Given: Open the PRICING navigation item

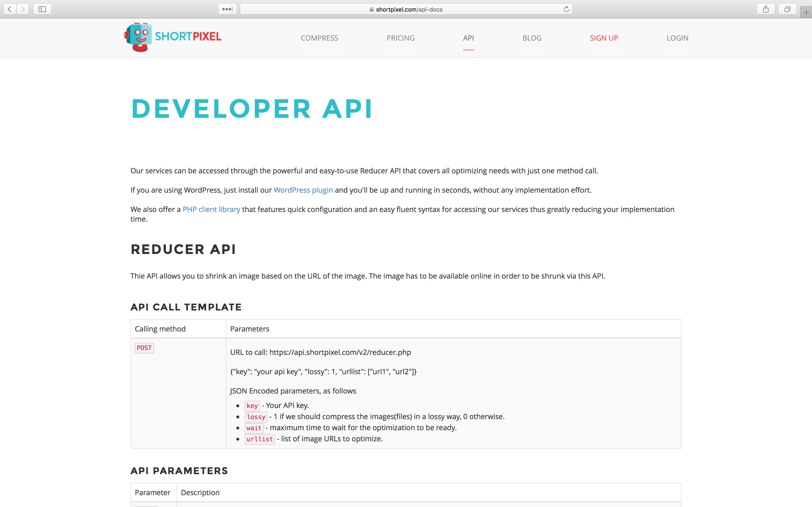Looking at the screenshot, I should (400, 38).
